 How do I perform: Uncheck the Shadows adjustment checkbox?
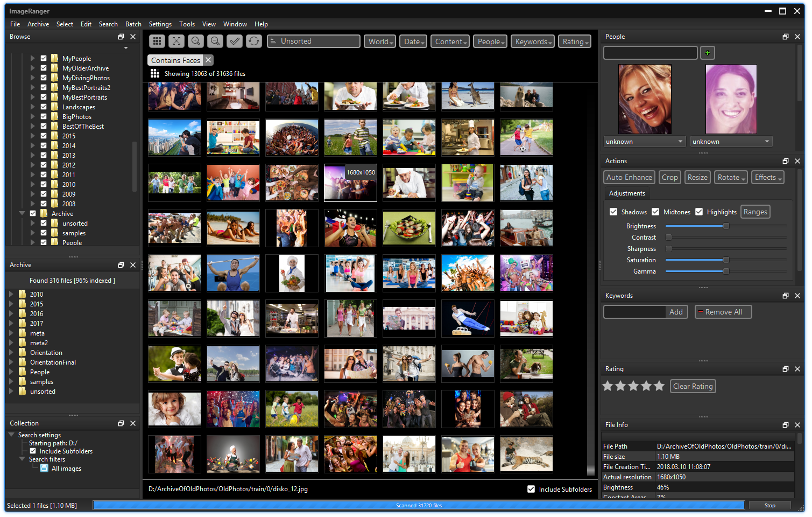[614, 212]
